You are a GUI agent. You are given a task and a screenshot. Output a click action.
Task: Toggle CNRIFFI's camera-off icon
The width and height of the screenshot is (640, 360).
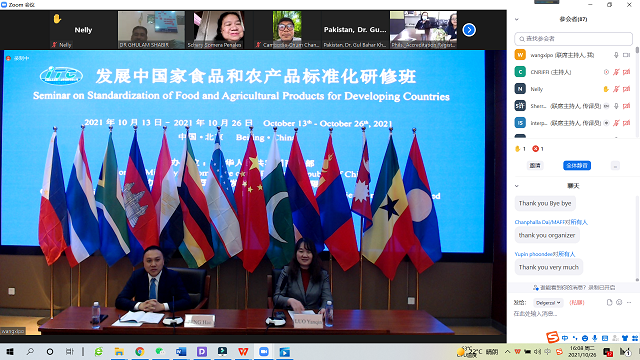point(627,72)
